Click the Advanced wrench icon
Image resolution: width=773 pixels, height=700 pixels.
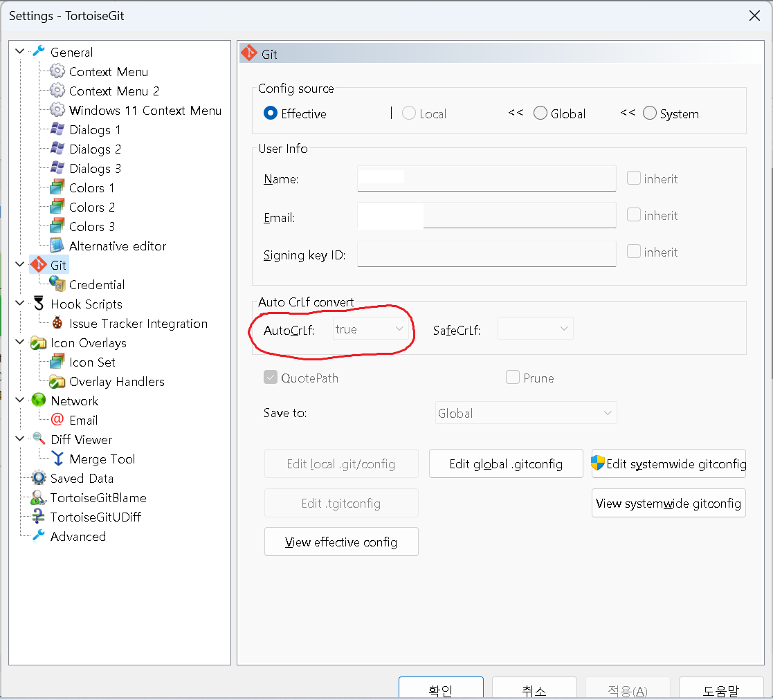[39, 536]
